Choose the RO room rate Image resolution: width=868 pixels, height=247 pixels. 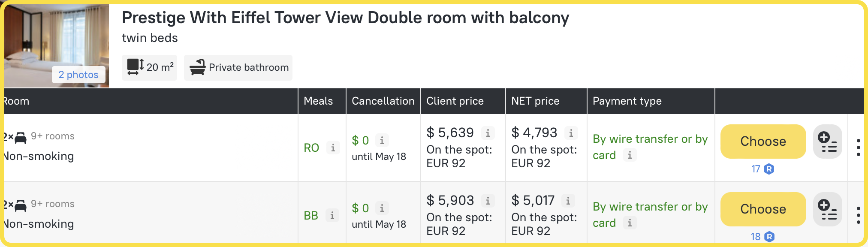(763, 142)
